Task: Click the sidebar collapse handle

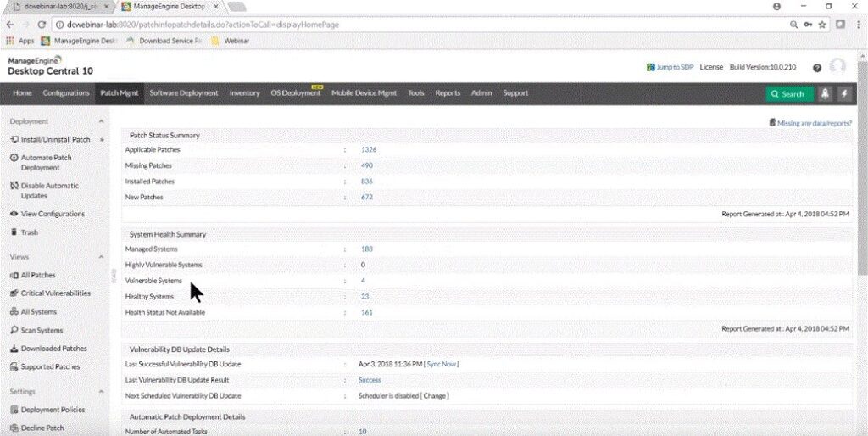Action: [x=114, y=274]
